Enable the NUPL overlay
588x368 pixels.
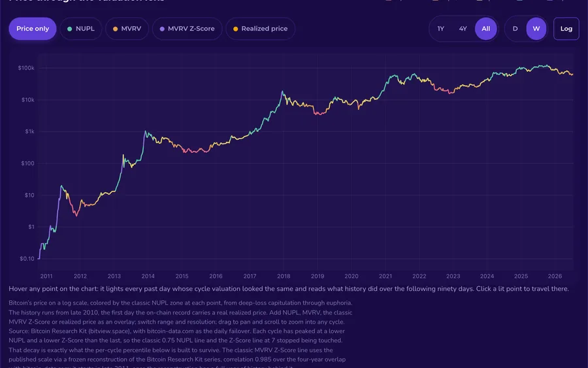pyautogui.click(x=80, y=29)
